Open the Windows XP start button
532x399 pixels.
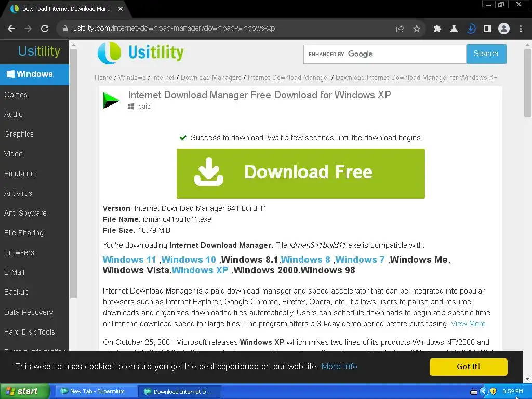coord(25,392)
